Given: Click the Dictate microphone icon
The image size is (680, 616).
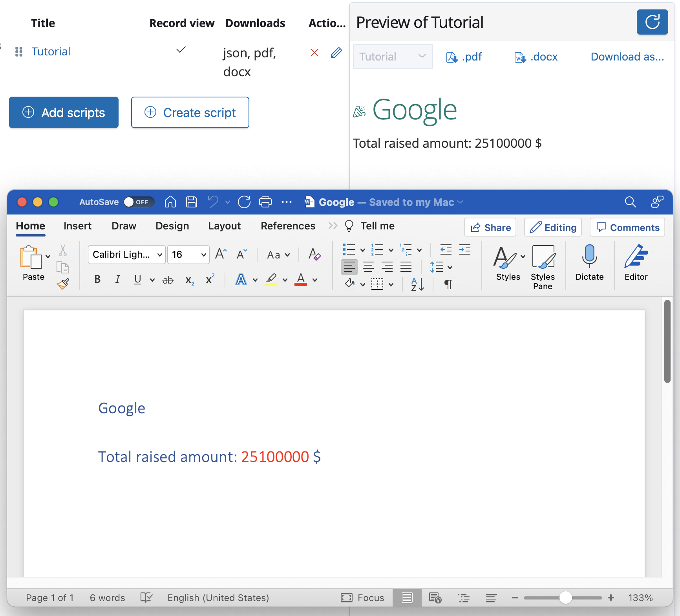Looking at the screenshot, I should coord(589,256).
